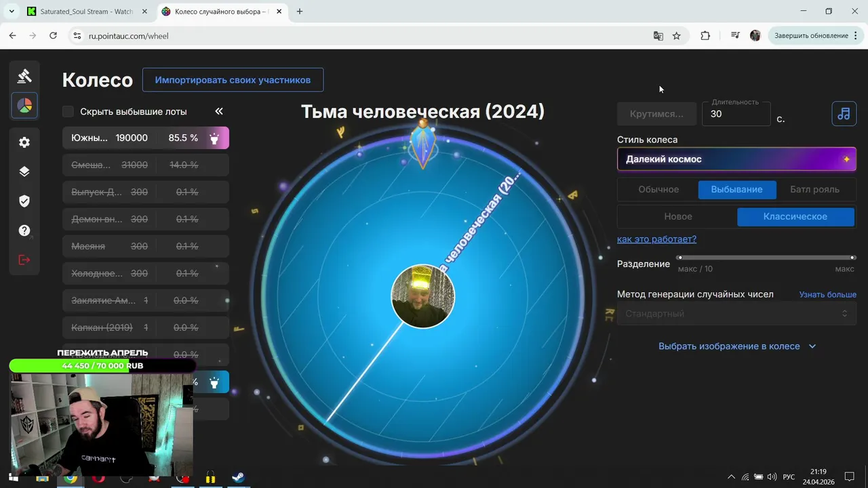
Task: Open the tab search dropdown arrow
Action: click(12, 12)
